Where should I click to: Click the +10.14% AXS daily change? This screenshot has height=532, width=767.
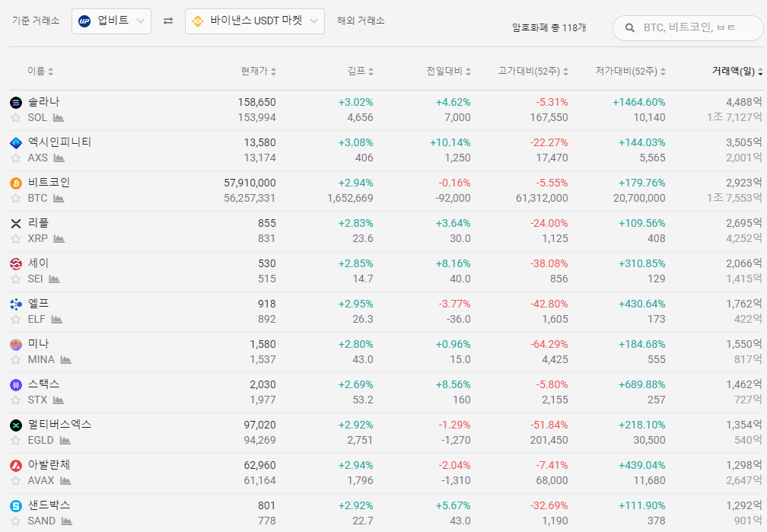pyautogui.click(x=450, y=143)
